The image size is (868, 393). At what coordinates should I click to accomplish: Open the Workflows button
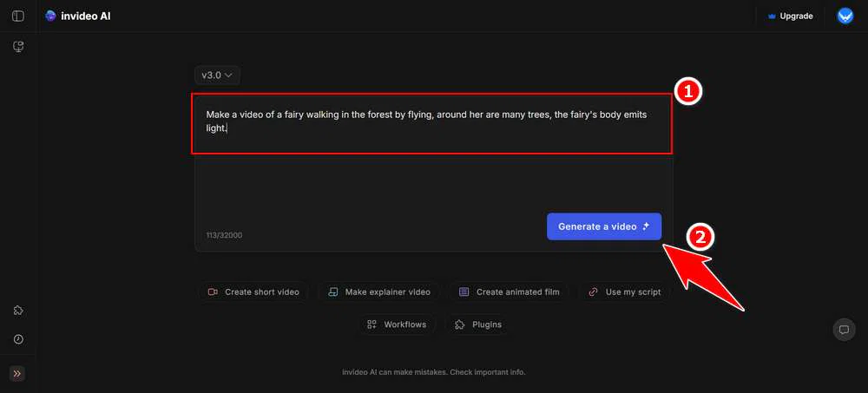(x=397, y=324)
